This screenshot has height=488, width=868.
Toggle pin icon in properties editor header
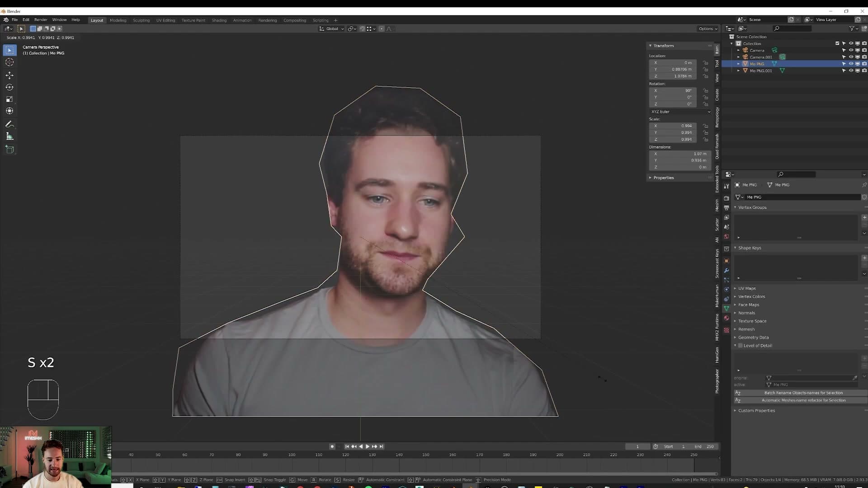pyautogui.click(x=864, y=185)
